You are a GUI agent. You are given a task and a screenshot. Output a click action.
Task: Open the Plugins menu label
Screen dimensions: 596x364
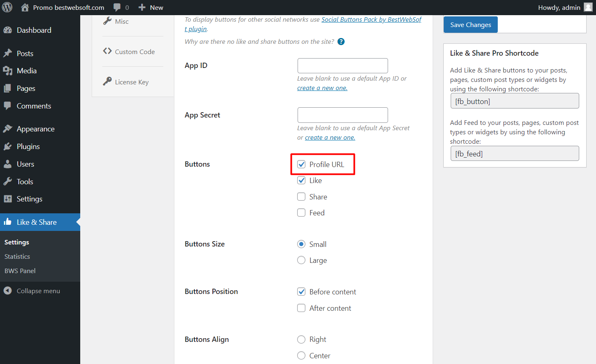coord(28,146)
